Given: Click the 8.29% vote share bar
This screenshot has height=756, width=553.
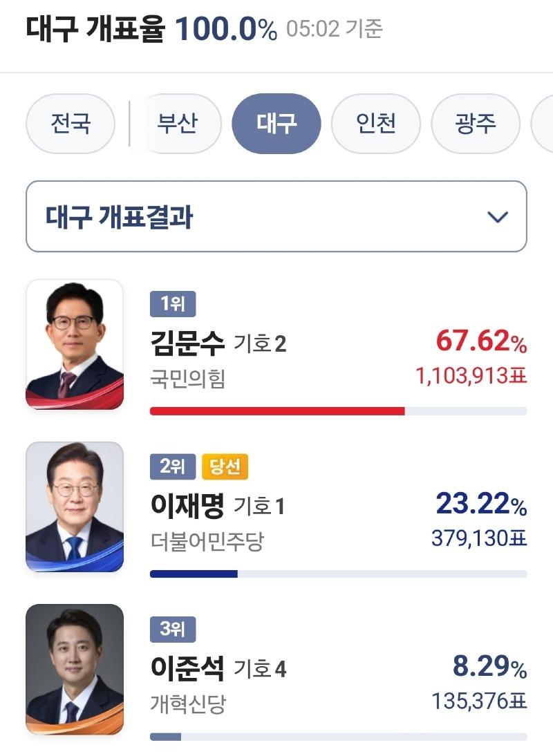Looking at the screenshot, I should [x=166, y=737].
